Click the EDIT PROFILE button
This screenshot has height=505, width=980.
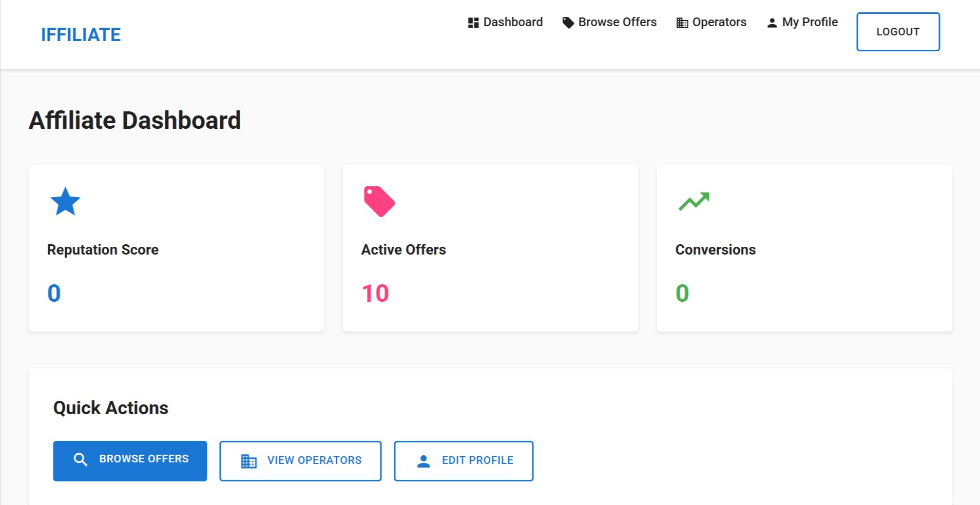(464, 461)
